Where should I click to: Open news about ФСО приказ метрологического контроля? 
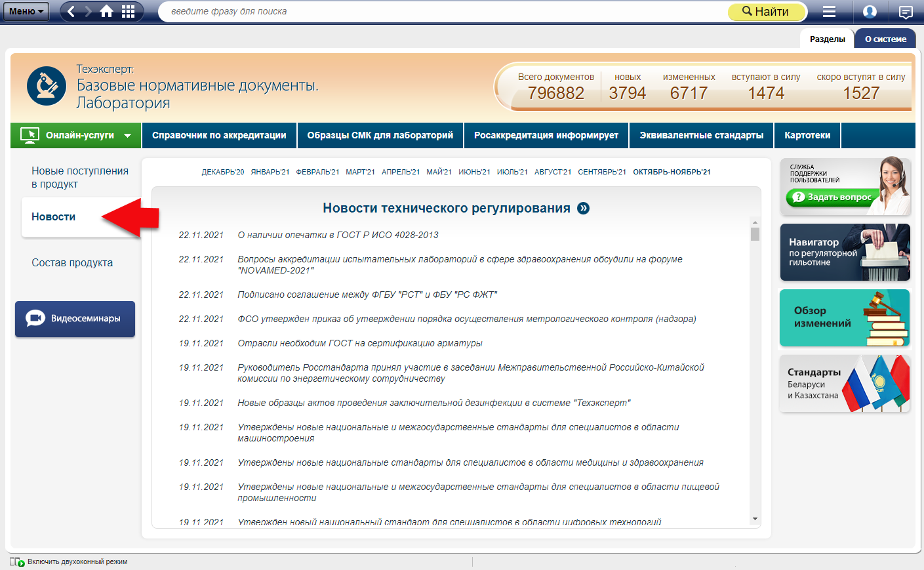467,319
